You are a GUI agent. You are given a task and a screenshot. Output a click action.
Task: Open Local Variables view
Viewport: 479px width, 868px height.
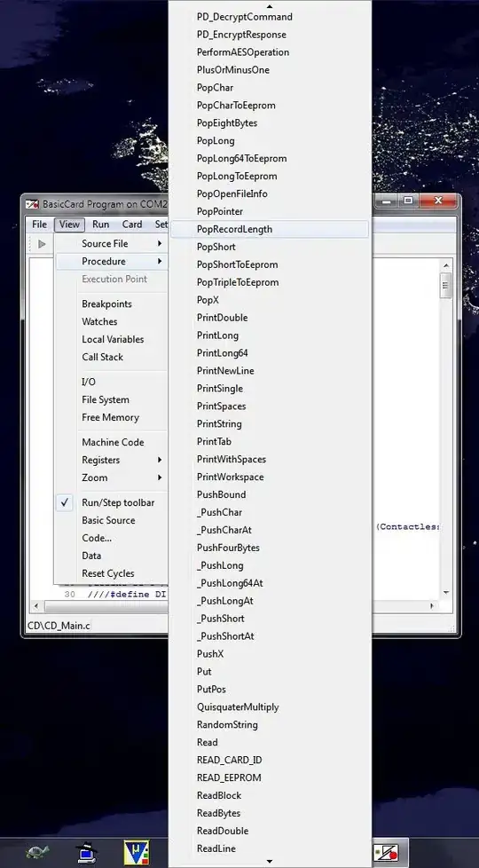click(x=113, y=339)
